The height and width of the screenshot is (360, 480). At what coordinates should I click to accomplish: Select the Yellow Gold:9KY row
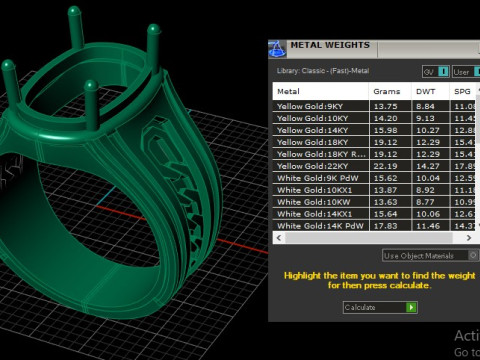(374, 106)
